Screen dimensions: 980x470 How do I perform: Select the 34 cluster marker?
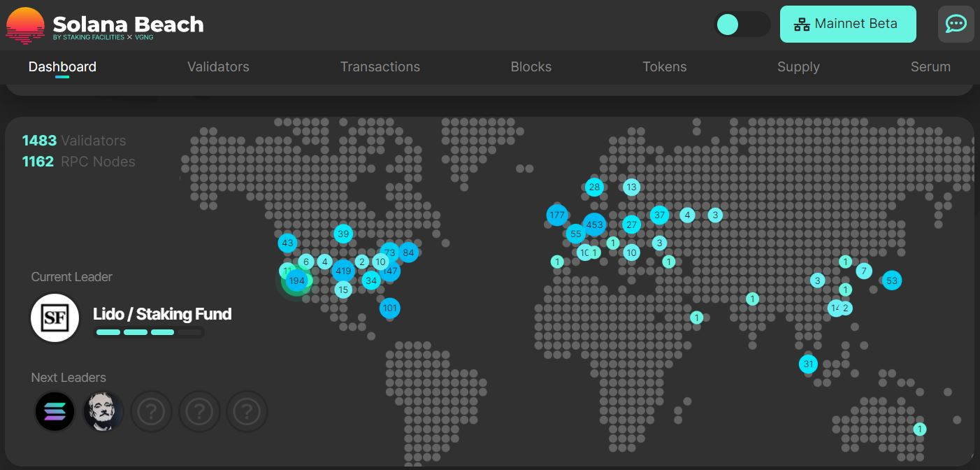[x=371, y=280]
